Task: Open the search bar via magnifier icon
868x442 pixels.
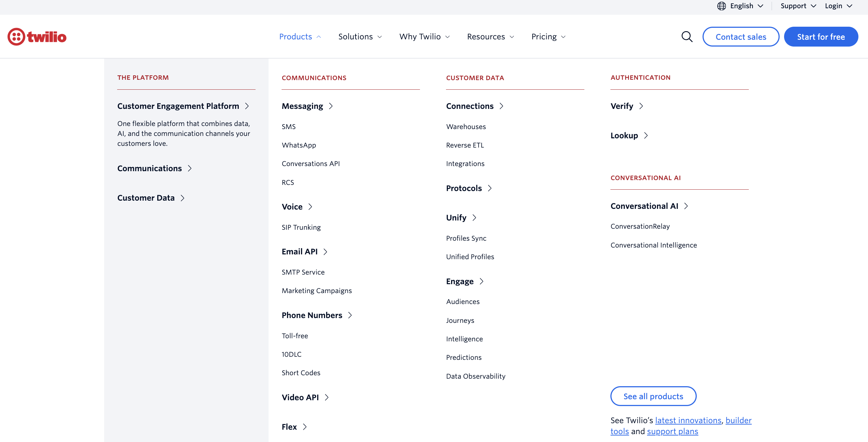Action: [x=687, y=37]
